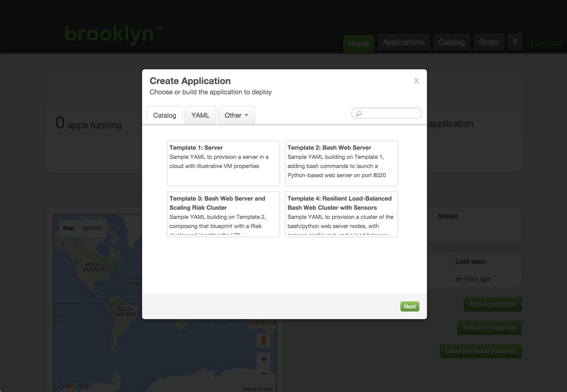Close the Create Application dialog with X

click(416, 81)
